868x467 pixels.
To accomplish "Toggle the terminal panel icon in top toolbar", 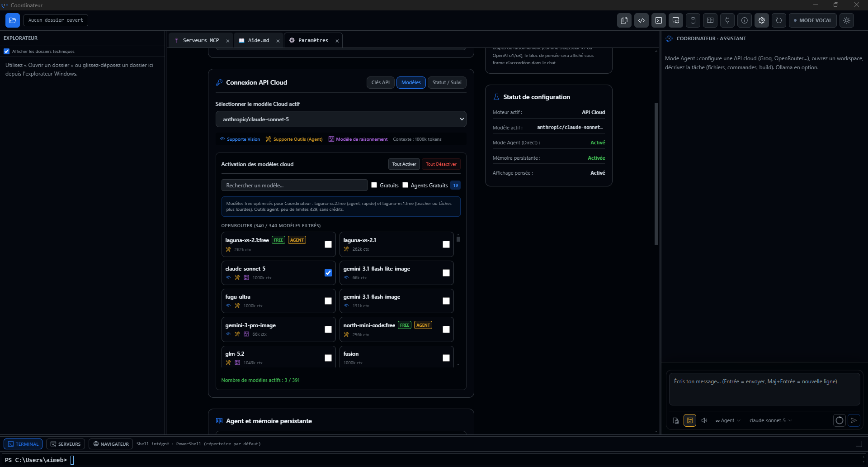I will [x=659, y=20].
